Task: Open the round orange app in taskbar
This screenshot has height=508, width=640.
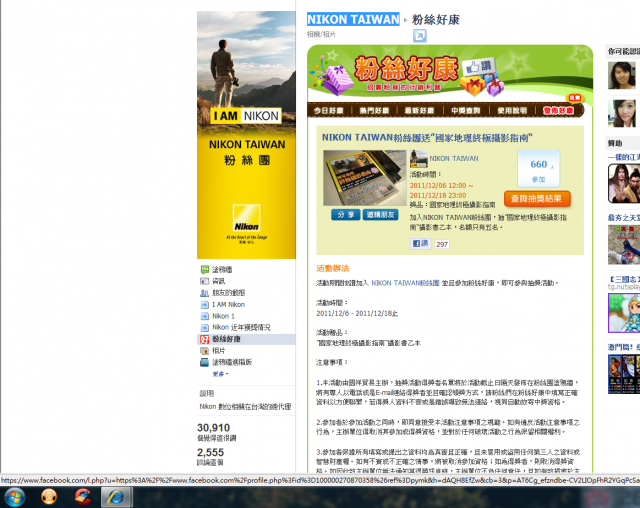Action: 49,497
